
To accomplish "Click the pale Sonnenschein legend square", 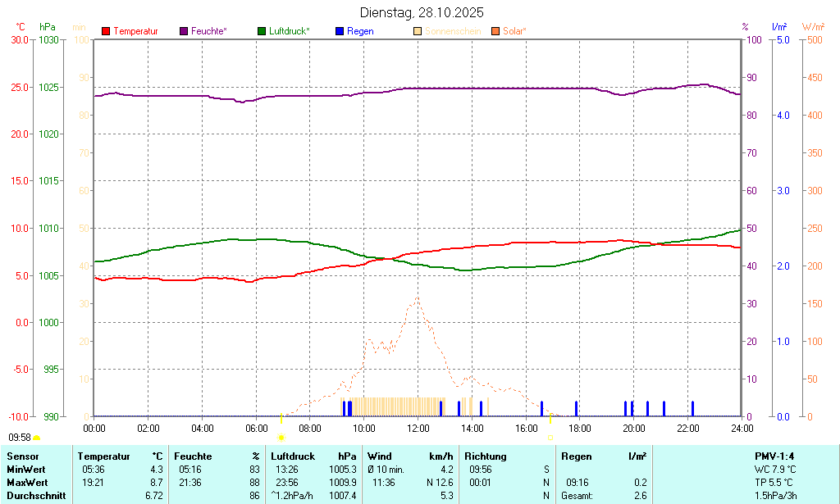I will click(418, 31).
